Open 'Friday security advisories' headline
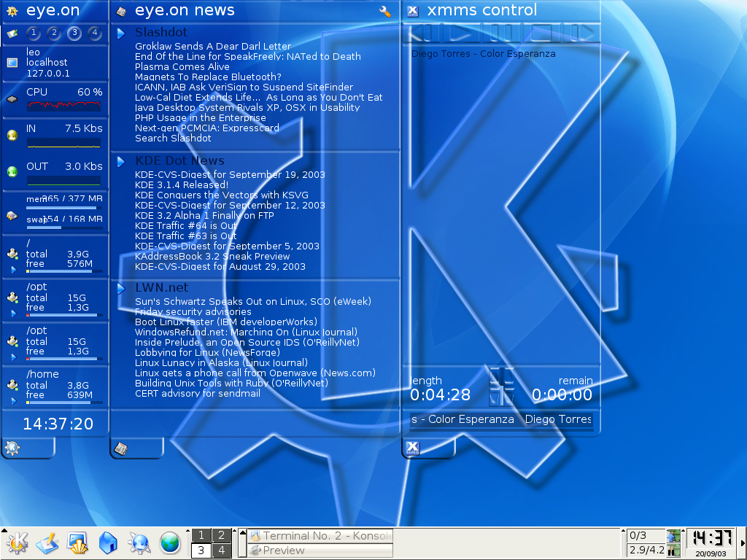This screenshot has width=747, height=560. tap(193, 312)
